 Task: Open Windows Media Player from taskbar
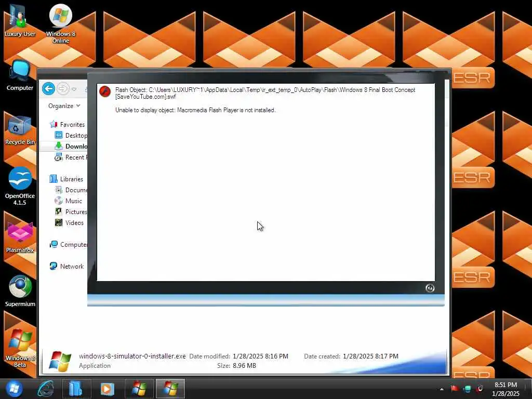(x=108, y=389)
